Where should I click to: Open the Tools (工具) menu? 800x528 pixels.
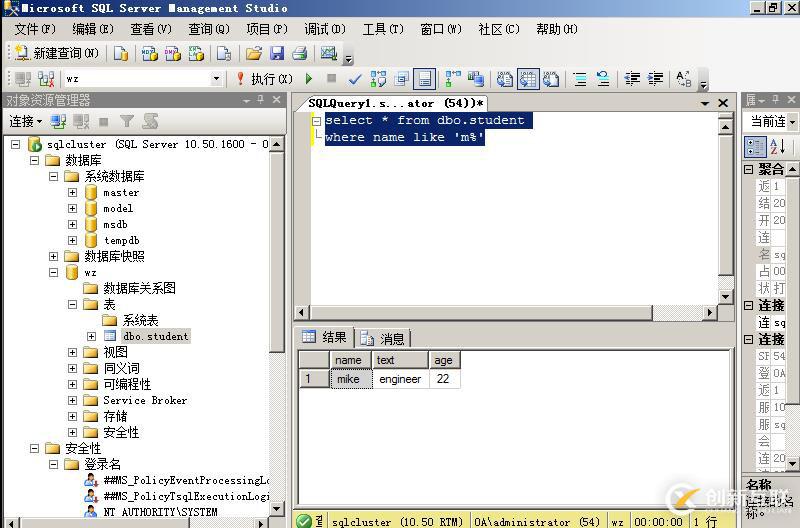[x=383, y=29]
